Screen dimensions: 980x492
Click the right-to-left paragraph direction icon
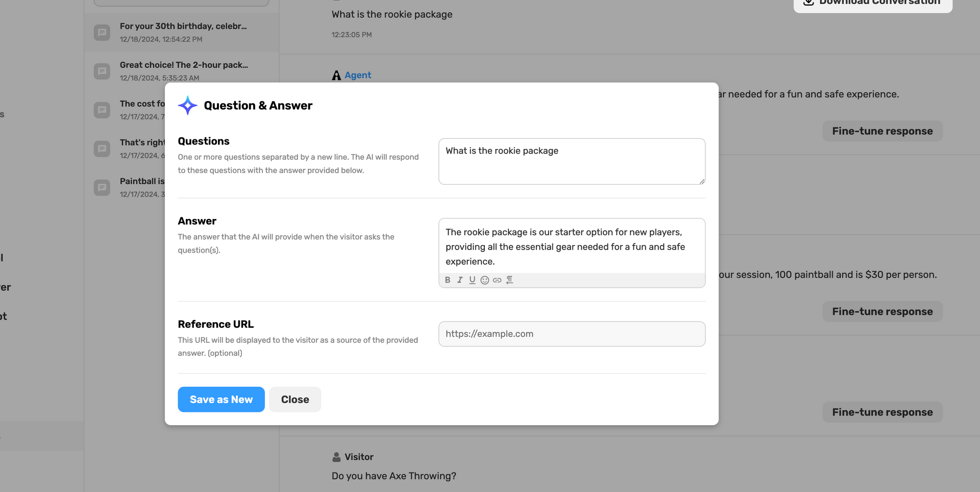click(x=509, y=280)
